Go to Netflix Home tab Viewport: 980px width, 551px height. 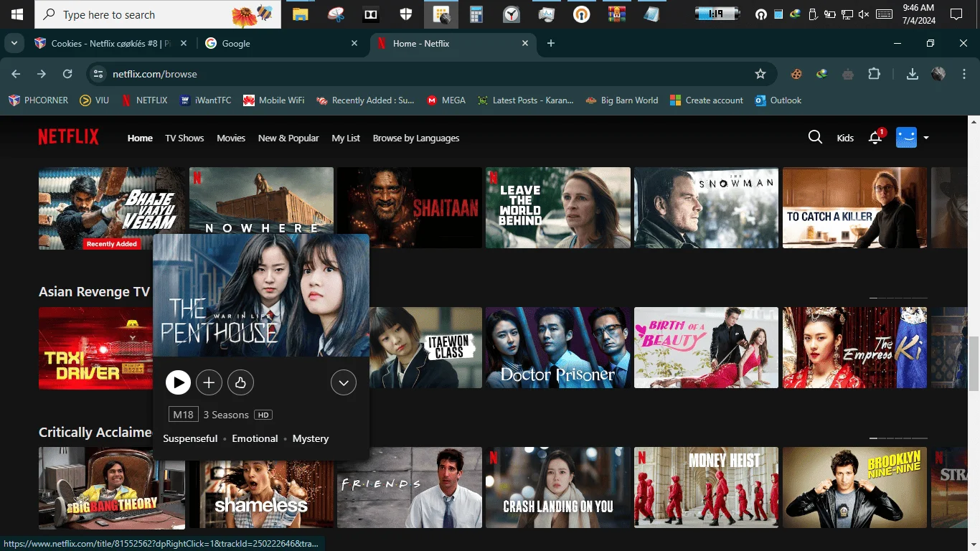[140, 138]
